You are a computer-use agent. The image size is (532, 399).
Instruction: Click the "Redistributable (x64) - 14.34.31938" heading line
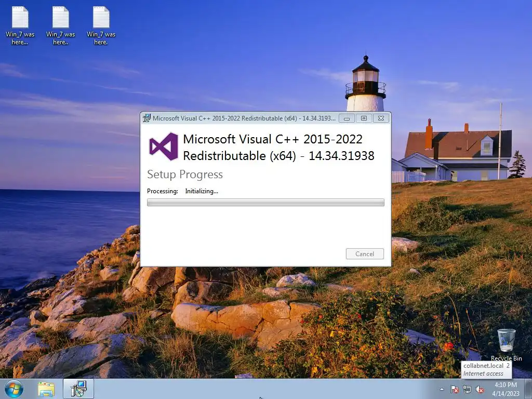click(x=278, y=156)
